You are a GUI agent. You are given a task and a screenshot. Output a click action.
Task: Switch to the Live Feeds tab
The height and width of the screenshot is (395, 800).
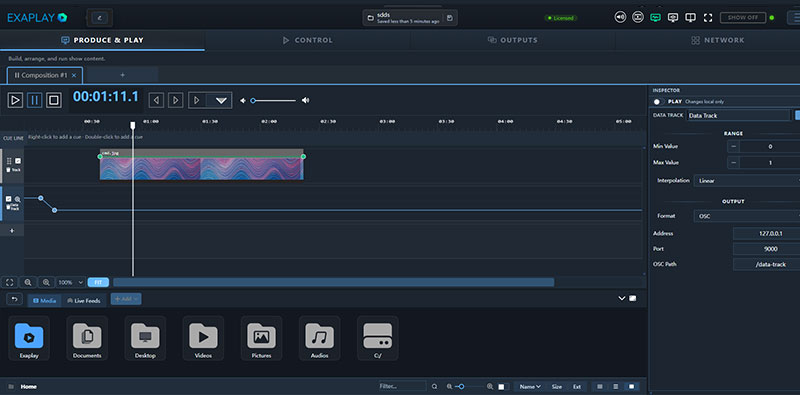point(84,301)
